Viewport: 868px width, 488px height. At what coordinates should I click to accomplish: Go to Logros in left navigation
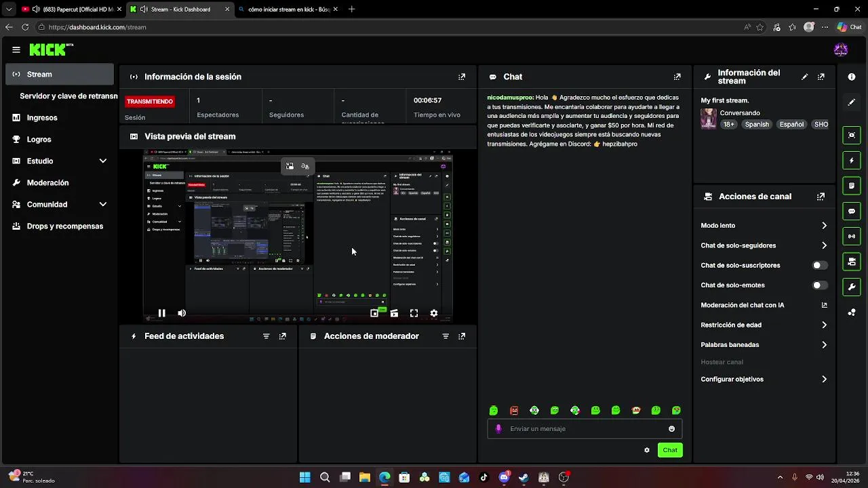click(x=60, y=140)
